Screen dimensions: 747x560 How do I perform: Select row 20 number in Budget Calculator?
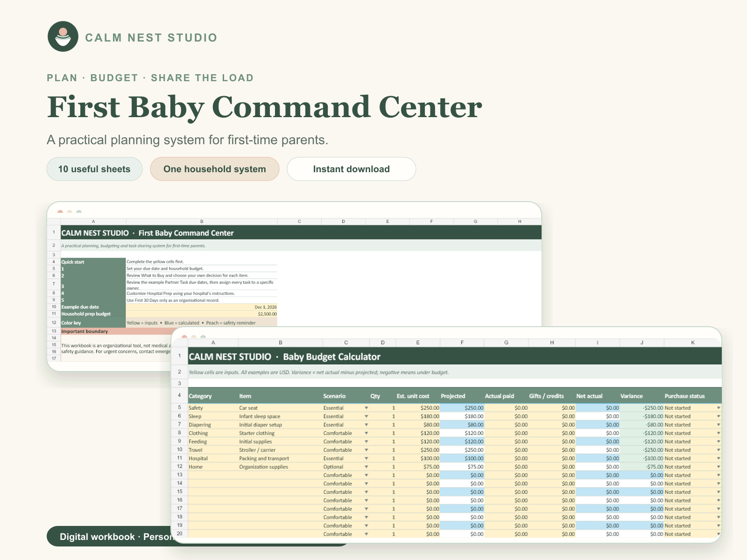tap(179, 533)
